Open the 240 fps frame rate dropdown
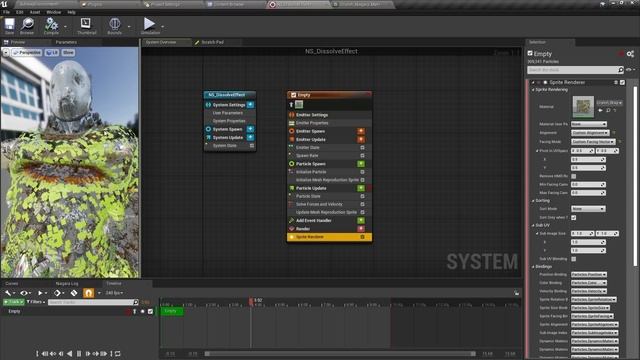The width and height of the screenshot is (640, 360). click(x=114, y=293)
